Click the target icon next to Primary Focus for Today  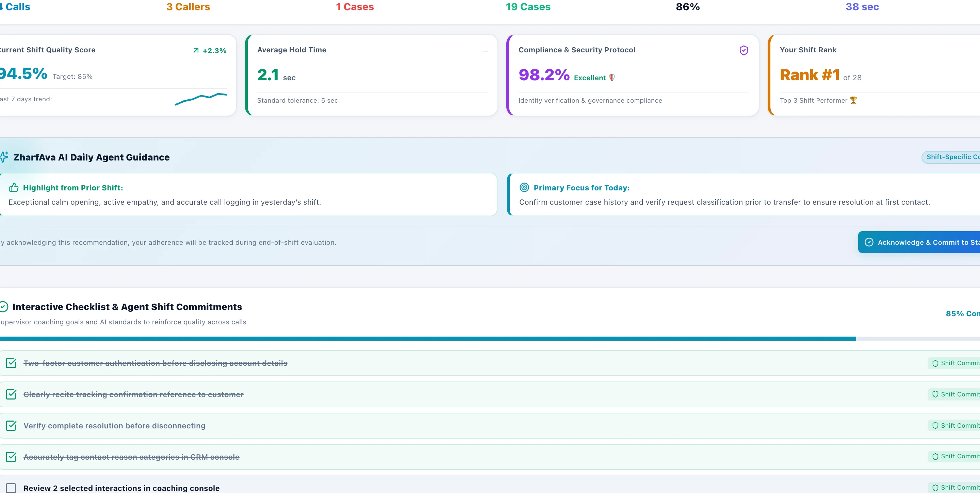coord(524,187)
